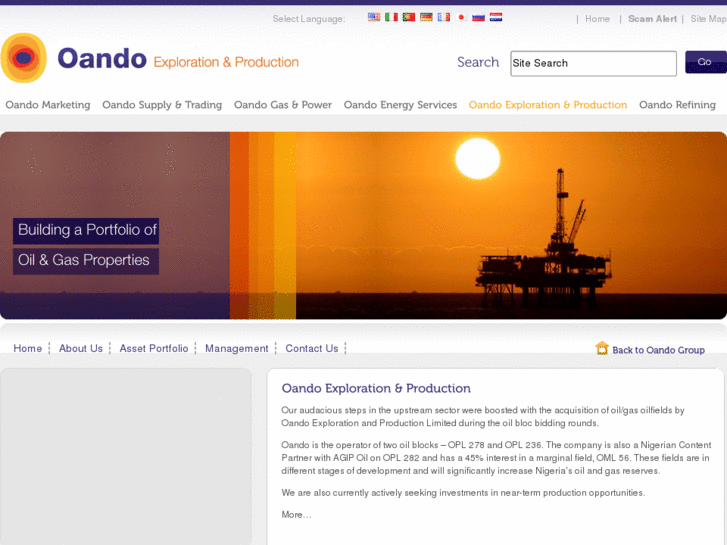Select the Dutch flag language
The image size is (727, 545).
496,17
